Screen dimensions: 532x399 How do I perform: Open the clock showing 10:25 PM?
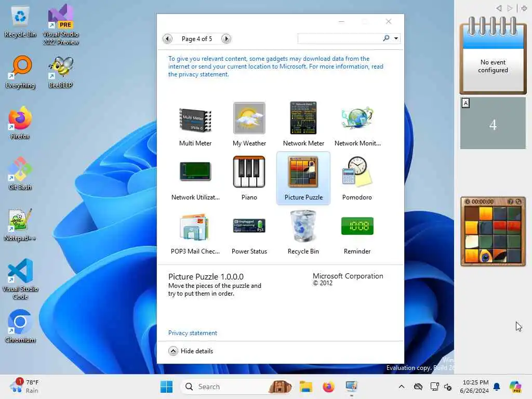tap(475, 387)
